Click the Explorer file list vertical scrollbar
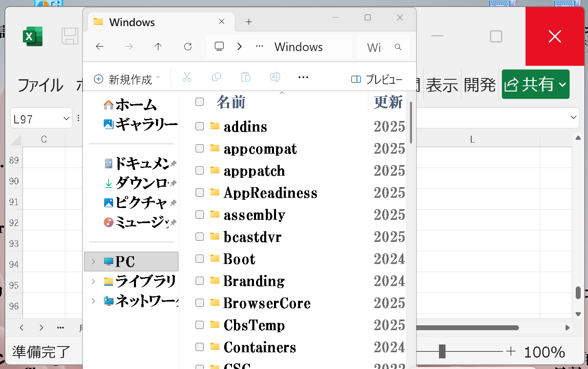The height and width of the screenshot is (369, 588). (x=411, y=123)
